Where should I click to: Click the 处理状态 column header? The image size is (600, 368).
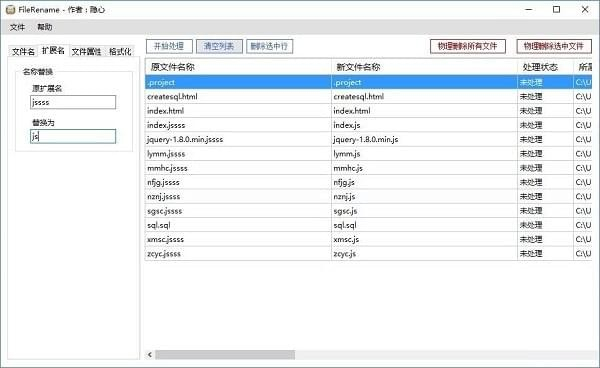click(545, 67)
